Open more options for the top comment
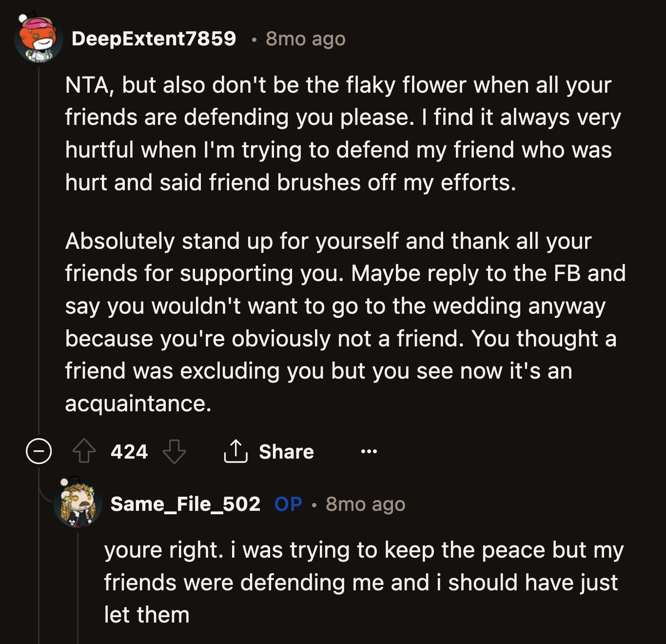This screenshot has height=644, width=666. pos(369,451)
